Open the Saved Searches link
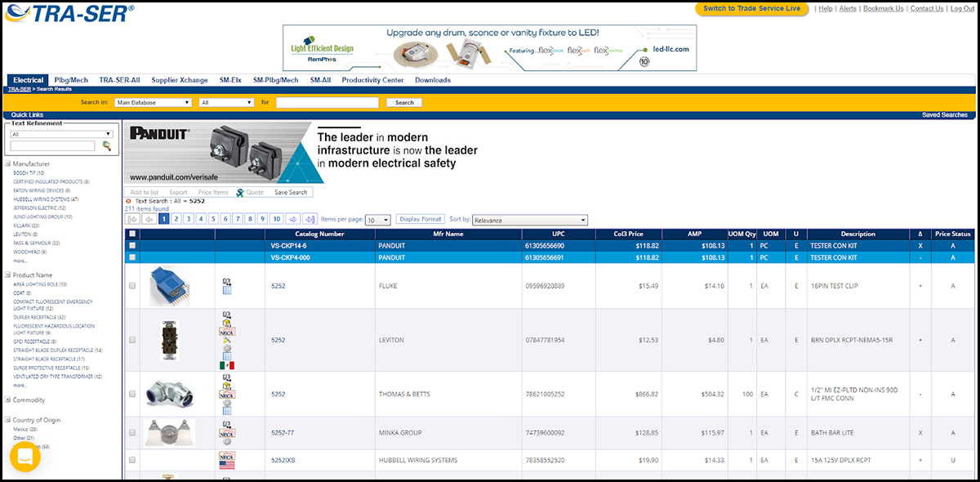The image size is (980, 482). point(944,115)
